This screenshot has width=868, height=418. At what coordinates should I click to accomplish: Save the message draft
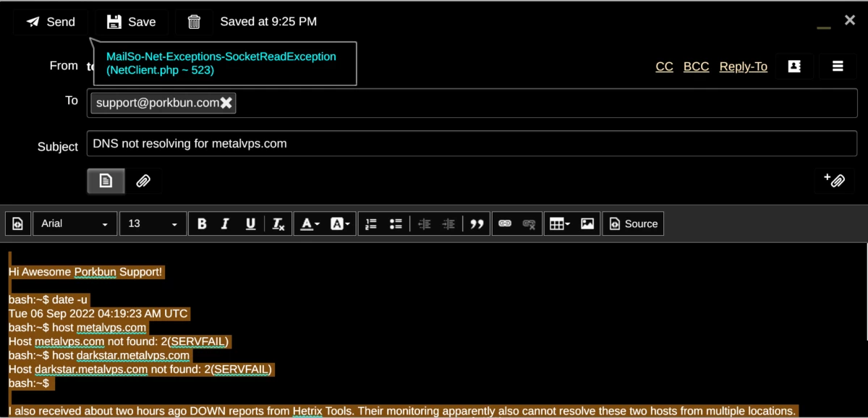click(x=131, y=22)
